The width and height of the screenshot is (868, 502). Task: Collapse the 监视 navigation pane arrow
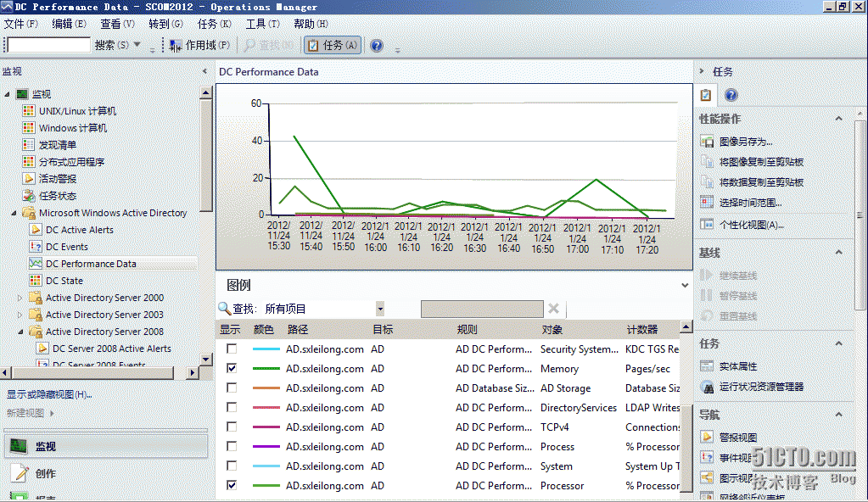(204, 71)
